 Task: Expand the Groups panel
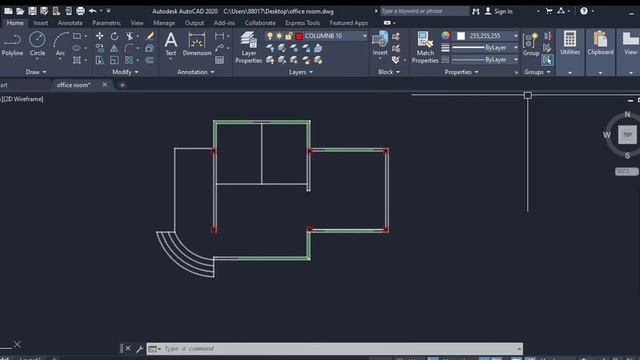pos(537,72)
